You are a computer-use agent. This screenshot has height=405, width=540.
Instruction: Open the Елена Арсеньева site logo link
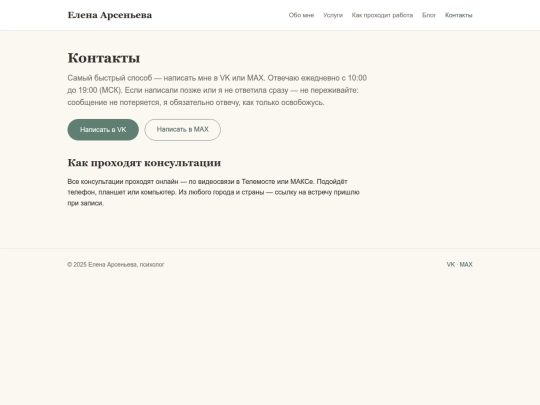point(110,15)
